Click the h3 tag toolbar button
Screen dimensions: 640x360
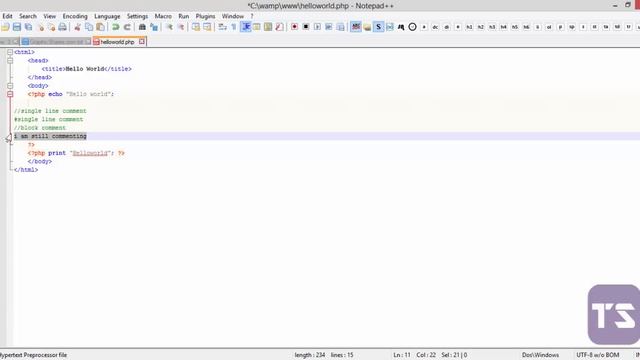tap(492, 27)
